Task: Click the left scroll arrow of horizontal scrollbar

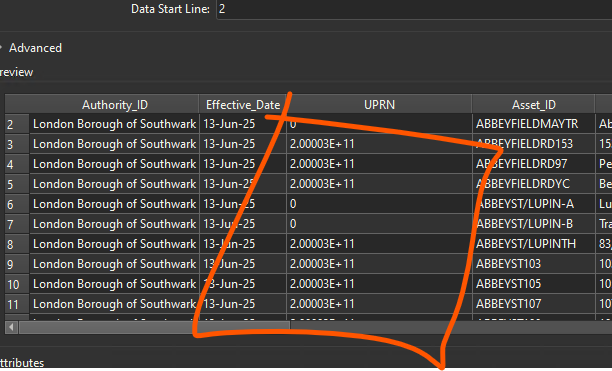Action: pyautogui.click(x=12, y=327)
